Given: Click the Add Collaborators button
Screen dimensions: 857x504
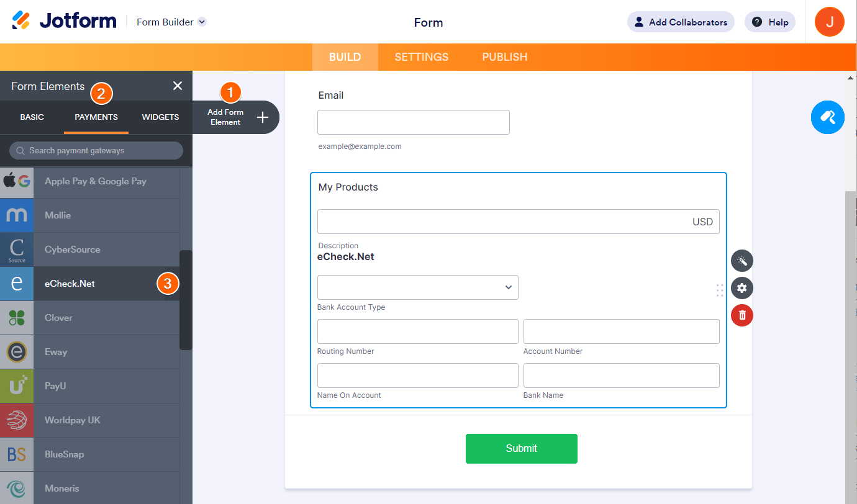Looking at the screenshot, I should (x=681, y=22).
